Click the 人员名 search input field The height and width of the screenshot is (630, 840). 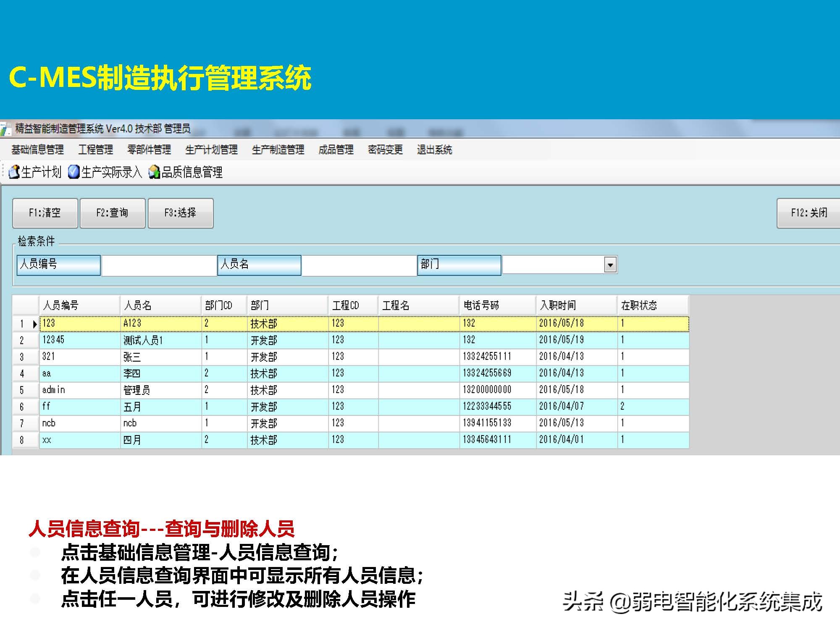[359, 265]
